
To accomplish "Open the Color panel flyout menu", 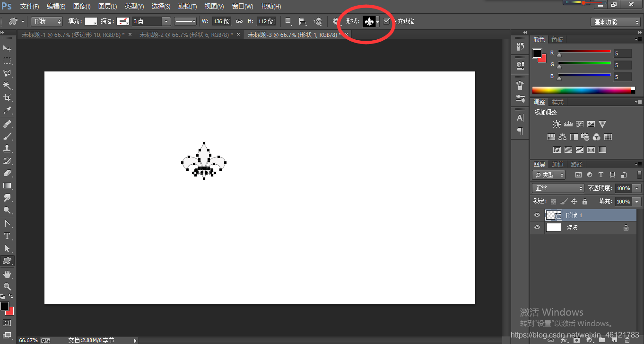I will pyautogui.click(x=638, y=40).
